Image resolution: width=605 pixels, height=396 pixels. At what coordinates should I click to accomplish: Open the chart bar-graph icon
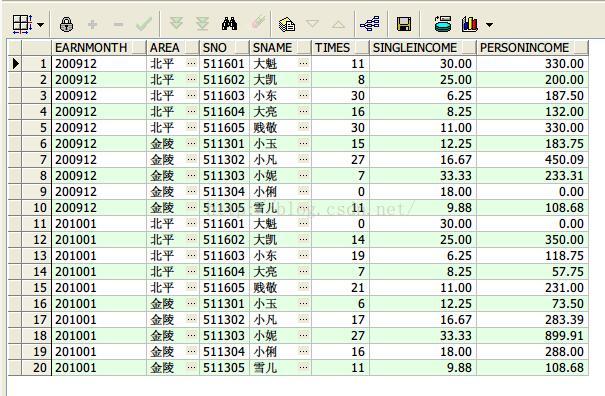pos(470,24)
